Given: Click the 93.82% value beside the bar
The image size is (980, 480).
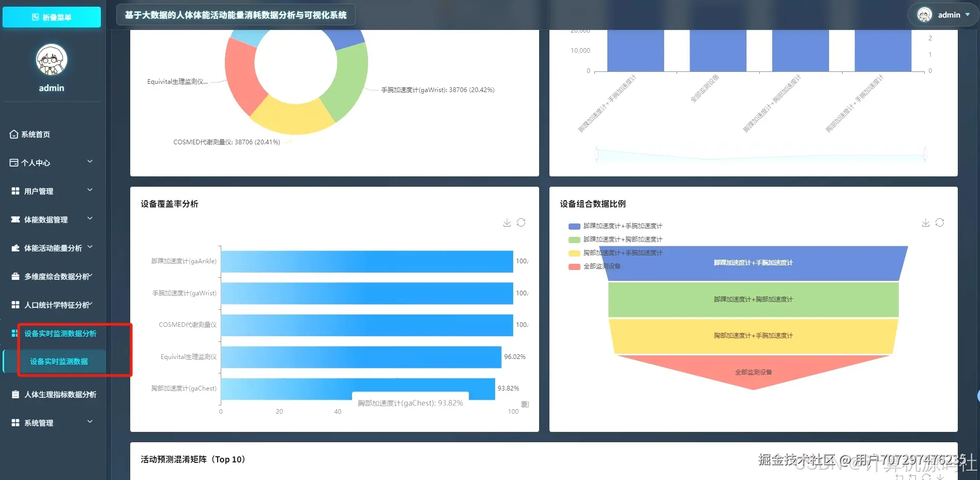Looking at the screenshot, I should coord(508,388).
